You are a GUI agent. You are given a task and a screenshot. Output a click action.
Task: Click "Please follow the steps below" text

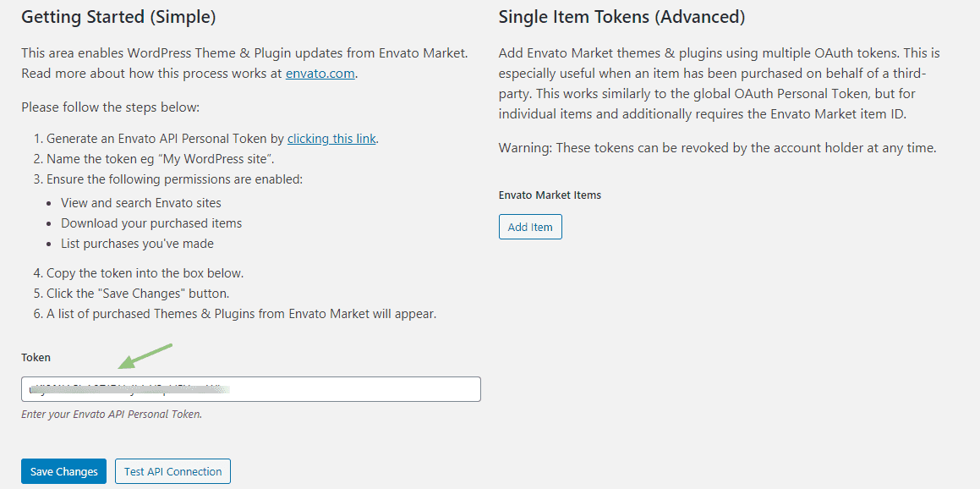click(110, 107)
